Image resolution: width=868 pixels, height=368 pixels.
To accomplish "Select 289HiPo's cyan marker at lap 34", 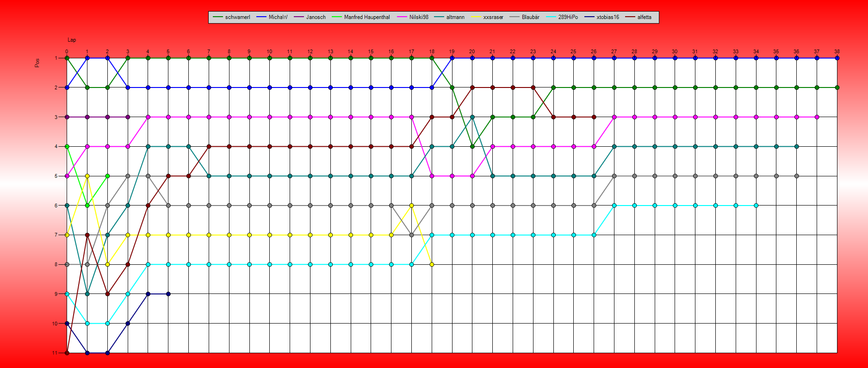I will [756, 206].
